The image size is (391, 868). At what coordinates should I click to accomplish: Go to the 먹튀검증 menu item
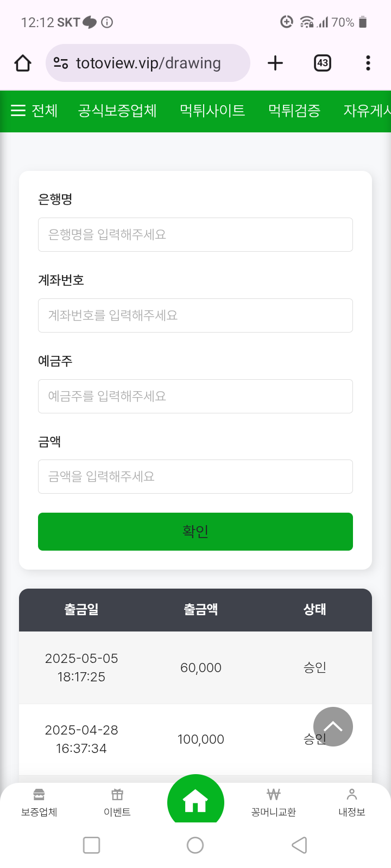click(294, 111)
